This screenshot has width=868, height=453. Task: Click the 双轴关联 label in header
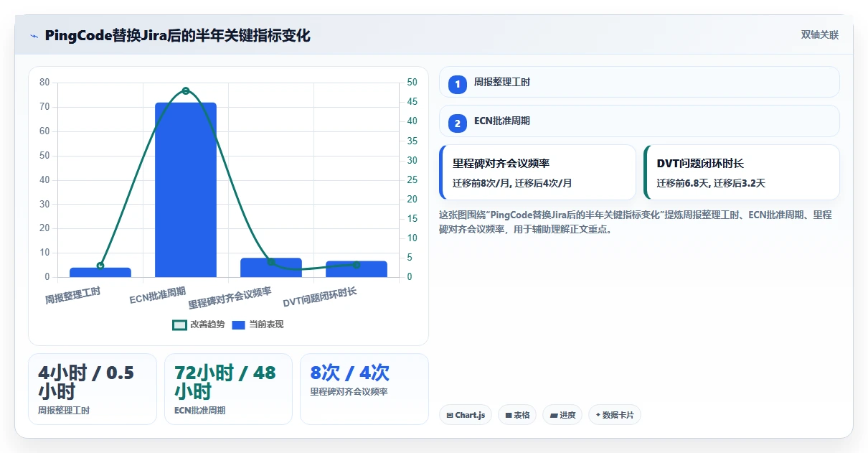(x=820, y=34)
